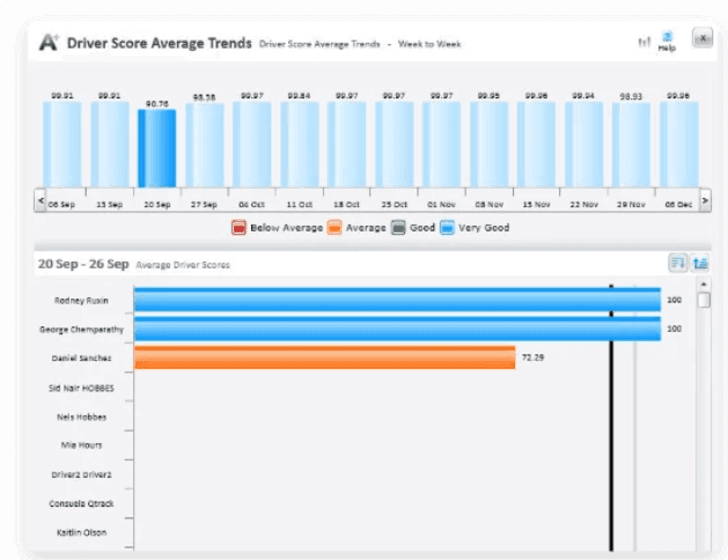Click left arrow to show earlier weeks
Viewport: 728px width, 560px height.
(40, 199)
